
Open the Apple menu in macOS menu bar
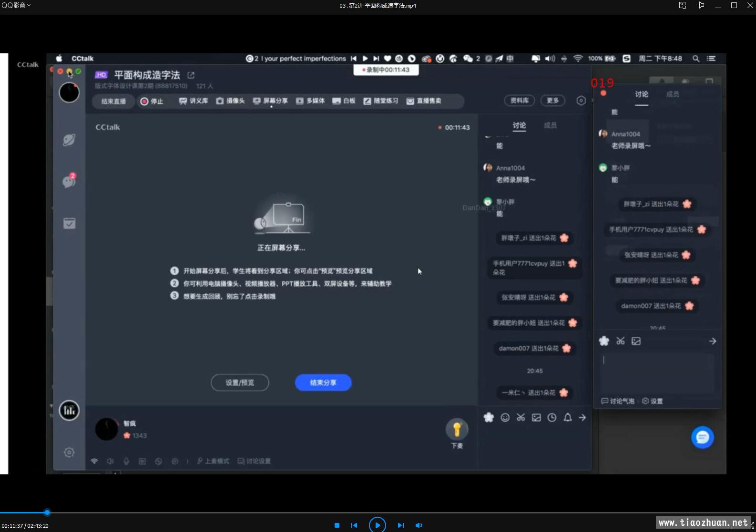pyautogui.click(x=60, y=59)
